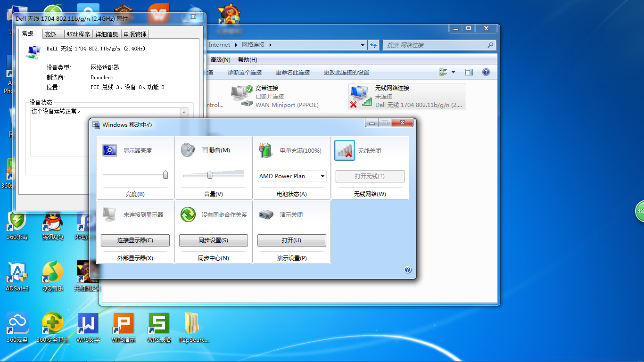
Task: Check the 静音(M) mute checkbox
Action: click(x=205, y=150)
